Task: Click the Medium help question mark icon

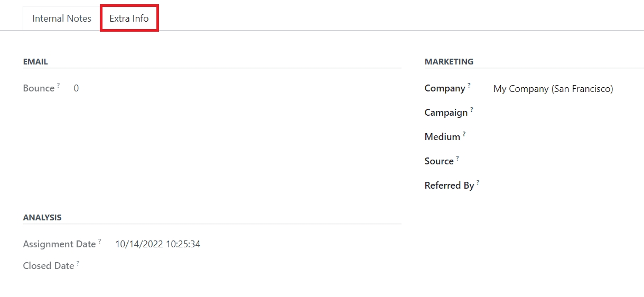Action: click(x=464, y=134)
